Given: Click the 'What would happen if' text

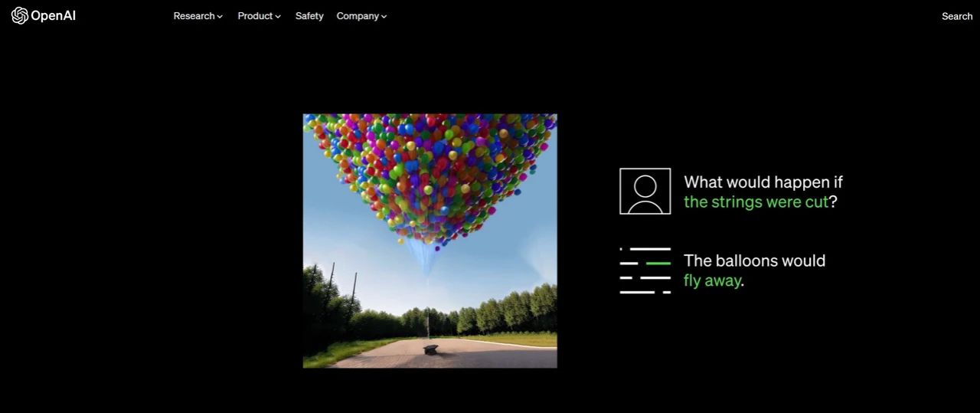Looking at the screenshot, I should click(763, 182).
